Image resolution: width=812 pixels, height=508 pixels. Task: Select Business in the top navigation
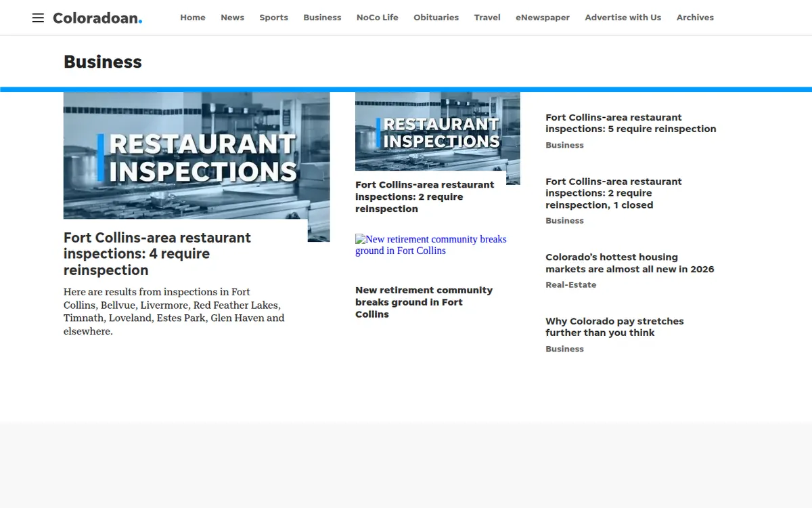point(322,18)
